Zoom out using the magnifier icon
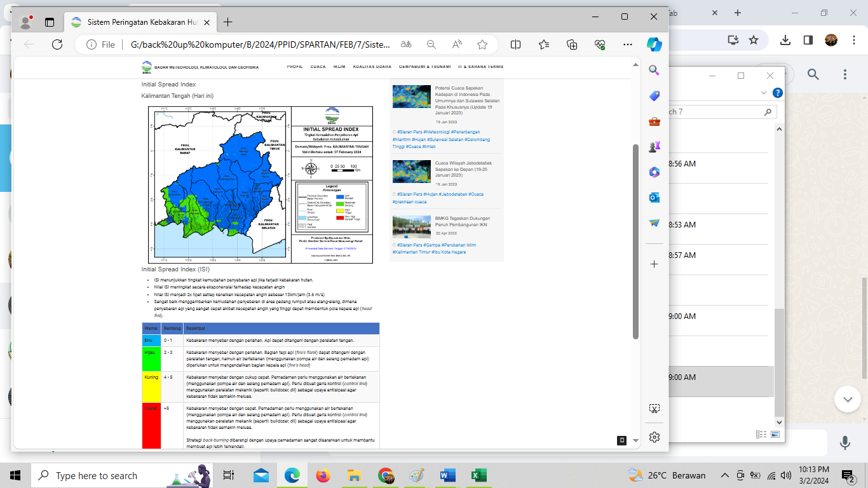Viewport: 868px width, 488px height. pos(431,44)
